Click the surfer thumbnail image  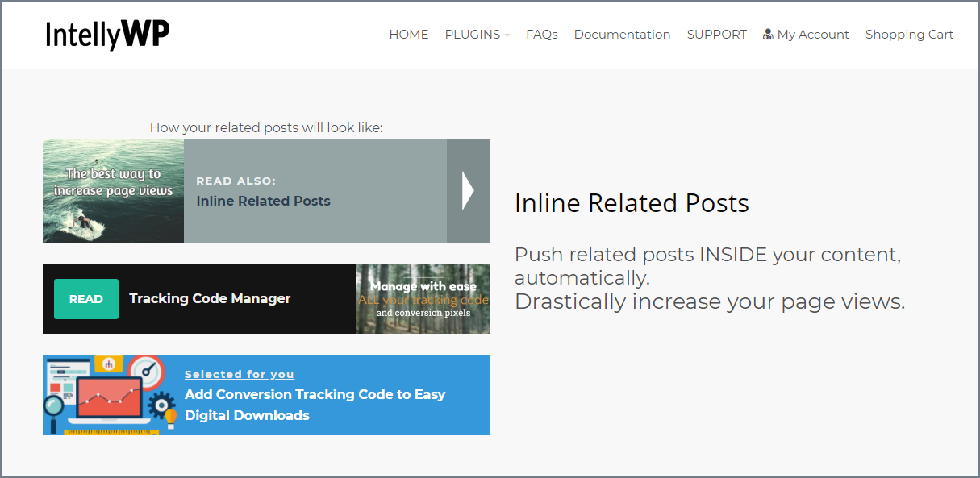[113, 191]
